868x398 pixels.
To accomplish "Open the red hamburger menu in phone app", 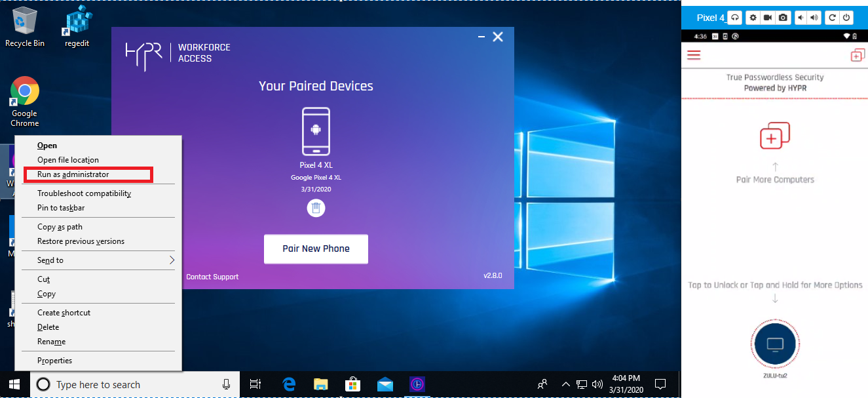I will 694,55.
